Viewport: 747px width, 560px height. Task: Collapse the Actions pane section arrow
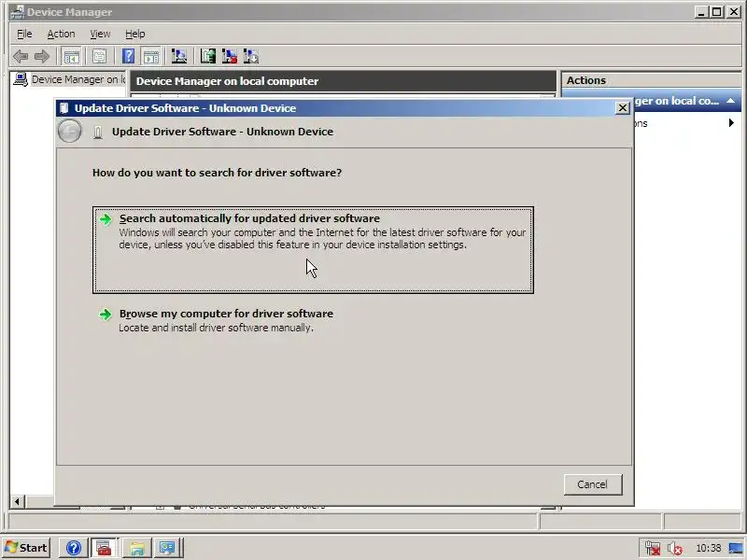coord(730,101)
